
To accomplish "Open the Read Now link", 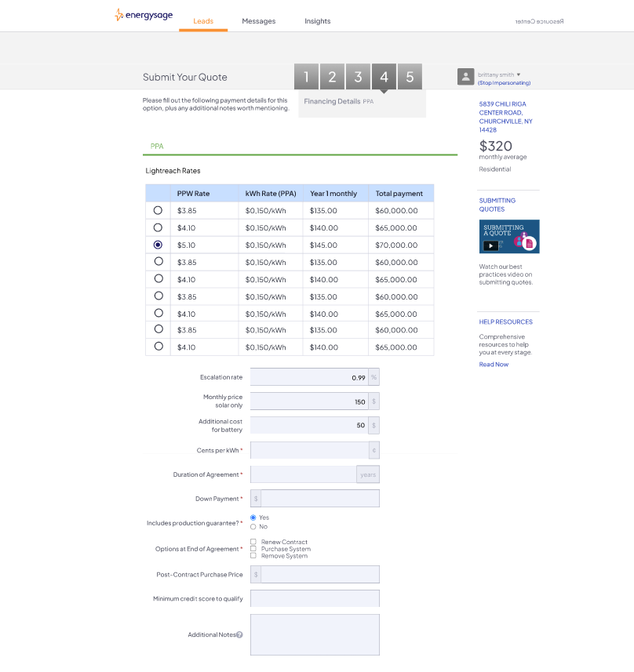I will point(494,365).
